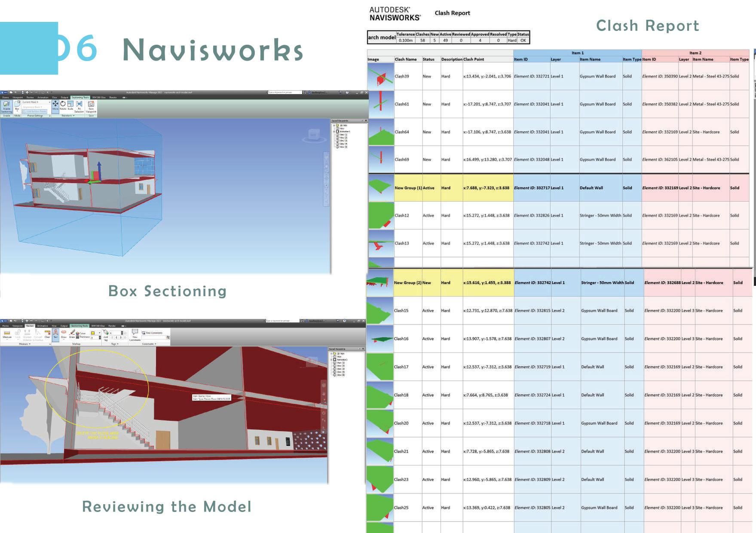The height and width of the screenshot is (533, 756).
Task: Open the yellow markup Color swatch
Action: click(93, 333)
